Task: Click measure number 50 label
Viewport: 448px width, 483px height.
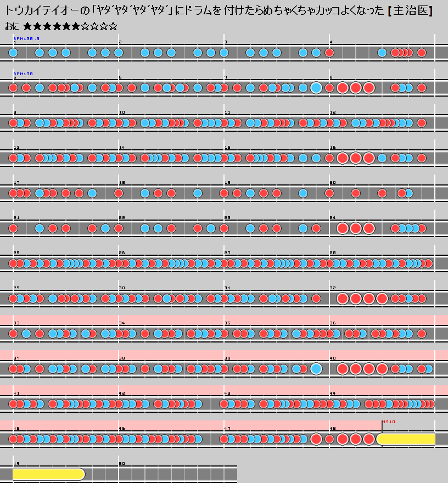Action: 122,464
